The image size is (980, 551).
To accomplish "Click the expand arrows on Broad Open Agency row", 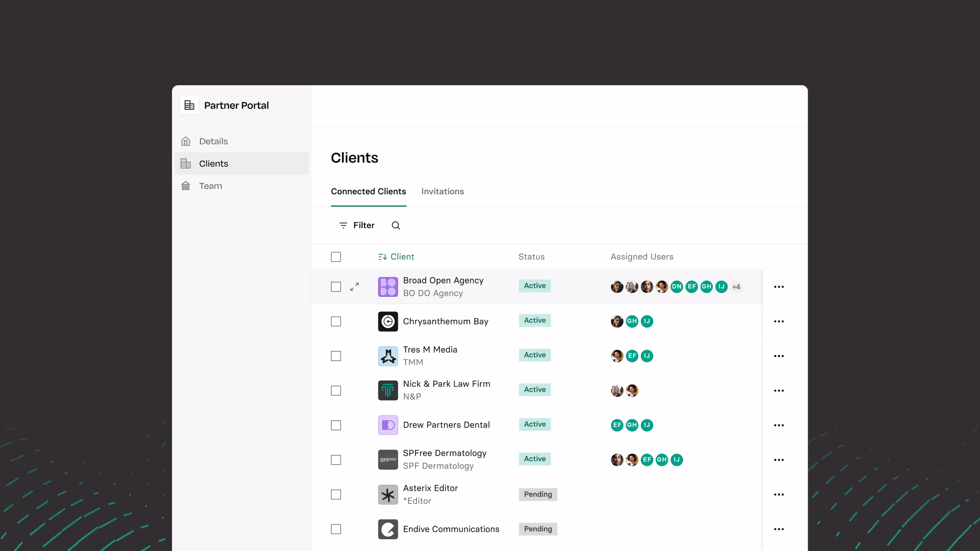I will [355, 287].
